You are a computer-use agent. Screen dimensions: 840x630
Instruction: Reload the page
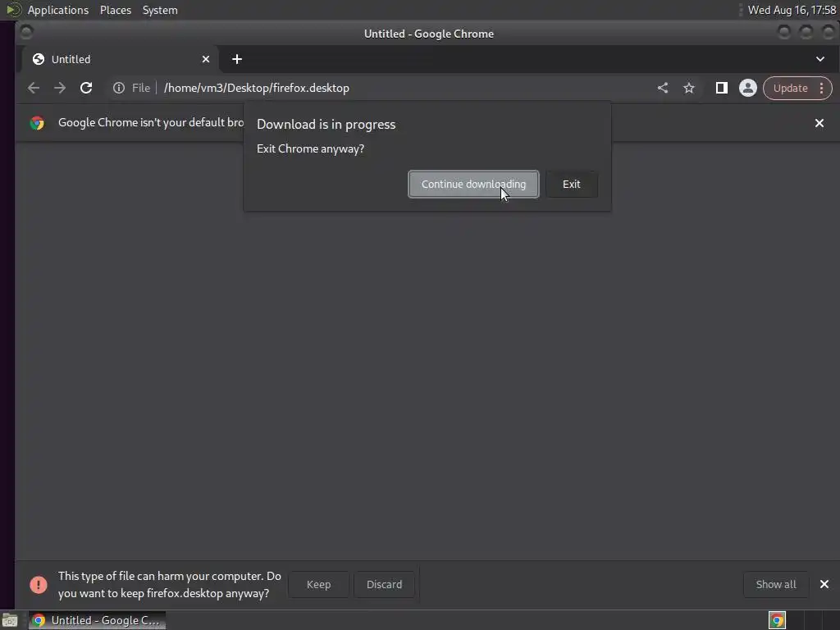pyautogui.click(x=86, y=88)
